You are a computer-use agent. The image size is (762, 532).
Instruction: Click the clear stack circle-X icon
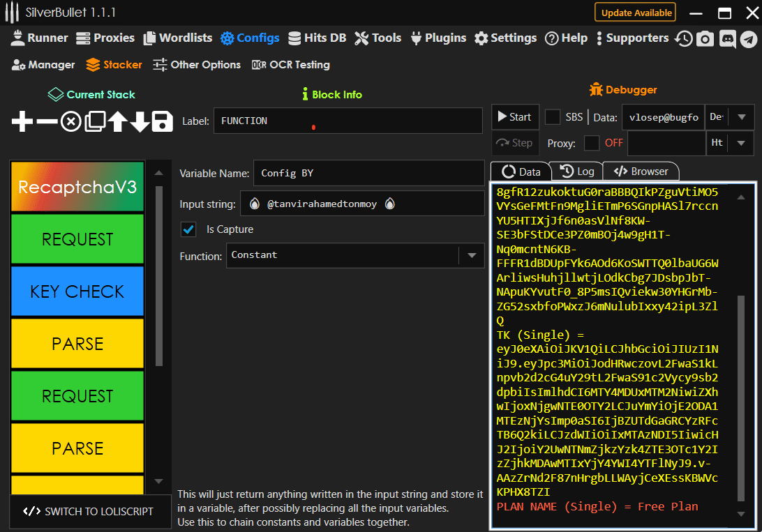pyautogui.click(x=70, y=121)
